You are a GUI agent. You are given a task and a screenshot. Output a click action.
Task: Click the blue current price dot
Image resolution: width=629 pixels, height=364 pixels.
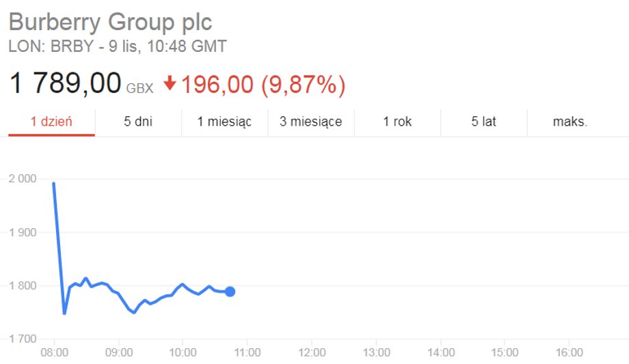point(230,292)
